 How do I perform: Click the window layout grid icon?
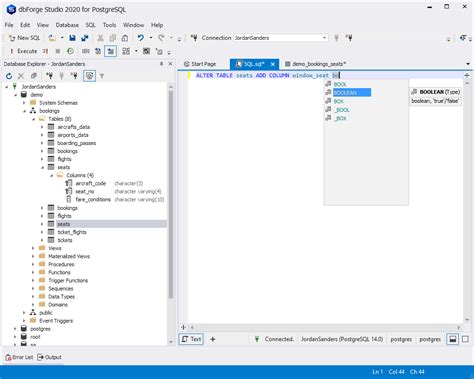coord(126,51)
